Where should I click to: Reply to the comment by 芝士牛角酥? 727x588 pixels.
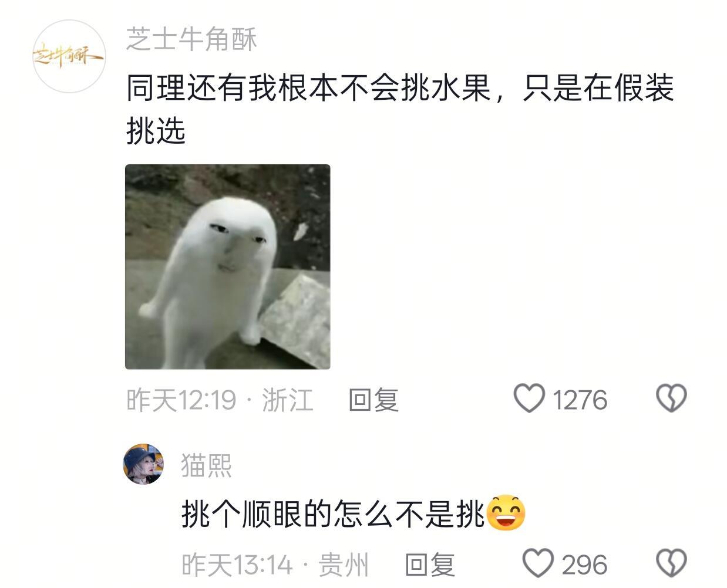pos(373,400)
